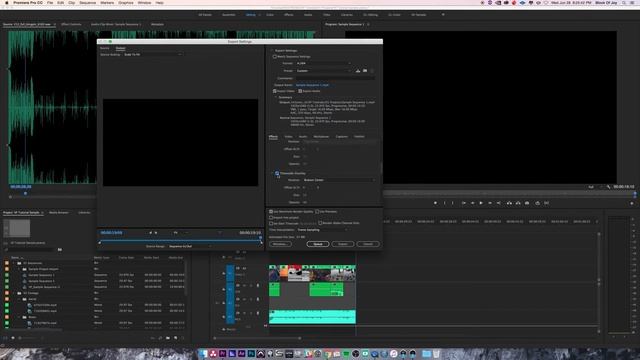Save the current export preset
Image resolution: width=640 pixels, height=360 pixels.
point(358,71)
